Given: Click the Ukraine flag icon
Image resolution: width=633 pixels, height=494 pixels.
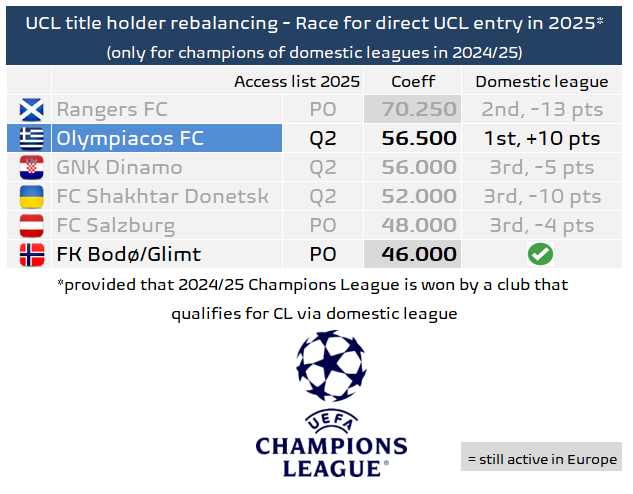Looking at the screenshot, I should click(x=31, y=196).
